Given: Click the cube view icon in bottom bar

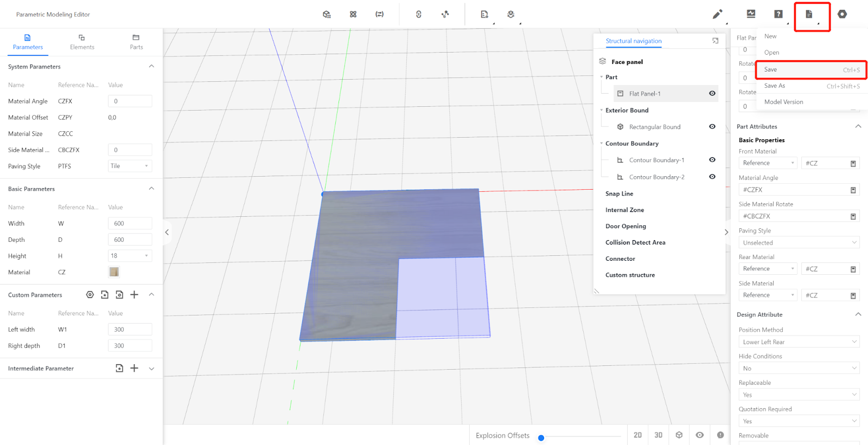Looking at the screenshot, I should (x=679, y=435).
